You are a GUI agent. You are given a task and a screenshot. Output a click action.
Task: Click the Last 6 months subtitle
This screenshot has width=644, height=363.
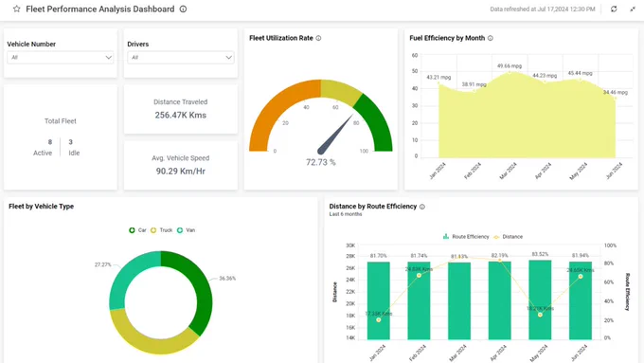point(346,214)
